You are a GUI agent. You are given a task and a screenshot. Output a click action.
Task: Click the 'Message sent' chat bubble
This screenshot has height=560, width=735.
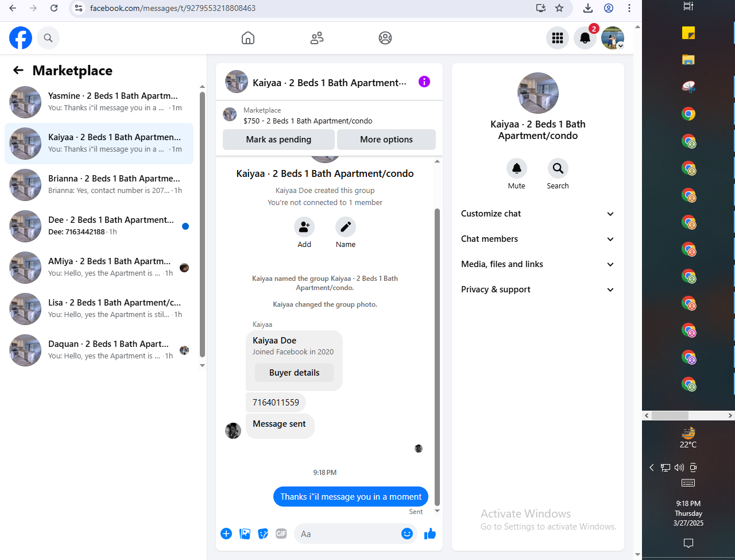pos(280,426)
